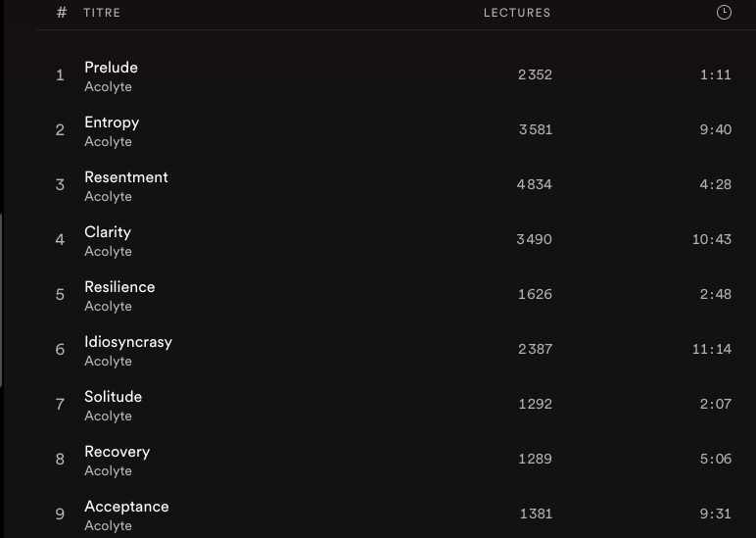This screenshot has width=756, height=538.
Task: Select the track titled Acceptance
Action: [126, 507]
